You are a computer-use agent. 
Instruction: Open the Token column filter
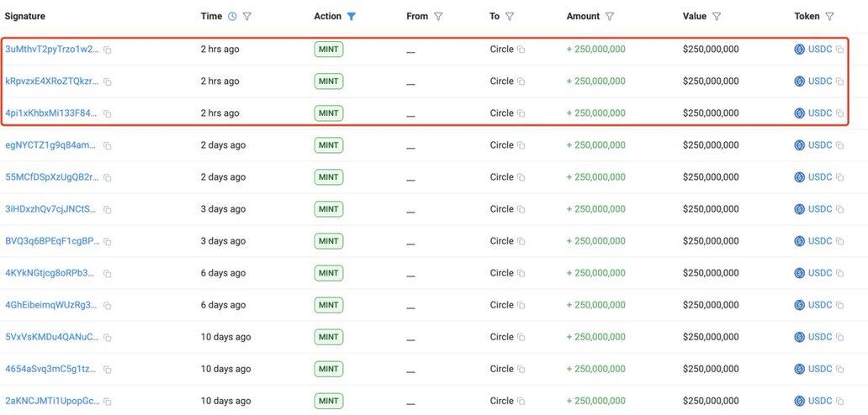(x=829, y=17)
